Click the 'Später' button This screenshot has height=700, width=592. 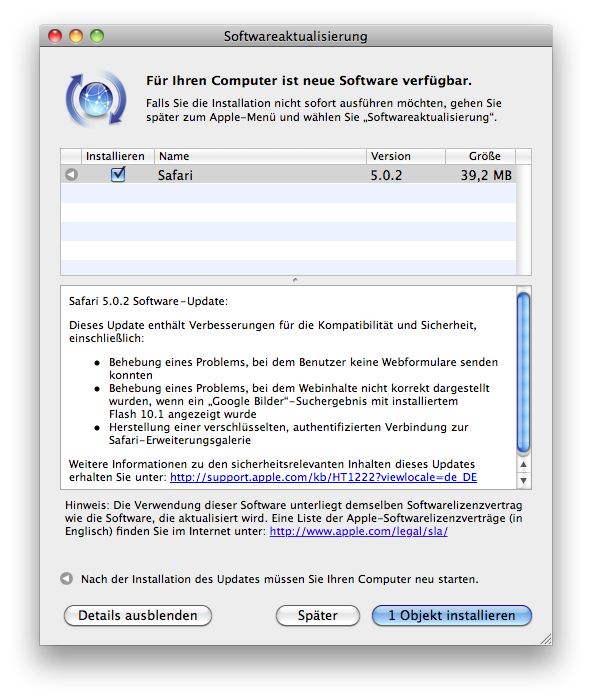click(318, 616)
